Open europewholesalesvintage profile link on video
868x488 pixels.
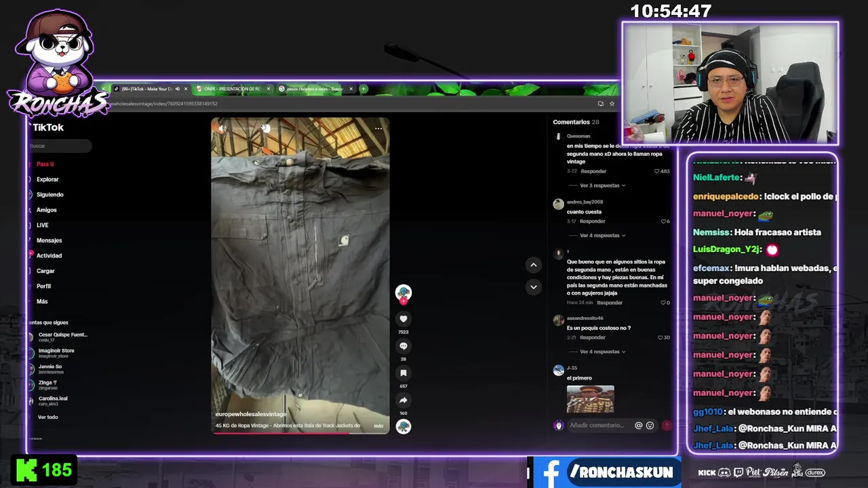(251, 414)
